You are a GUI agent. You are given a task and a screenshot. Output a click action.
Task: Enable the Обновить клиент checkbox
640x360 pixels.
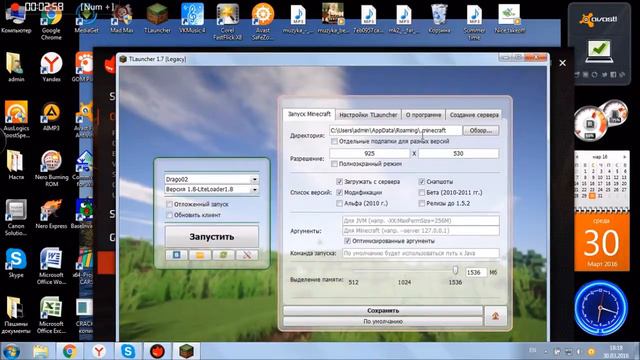(x=169, y=215)
